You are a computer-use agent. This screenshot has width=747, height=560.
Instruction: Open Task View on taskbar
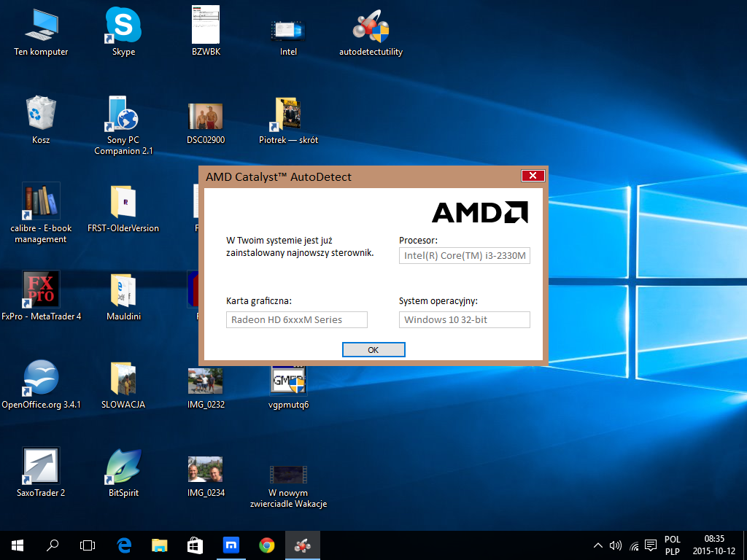tap(88, 545)
